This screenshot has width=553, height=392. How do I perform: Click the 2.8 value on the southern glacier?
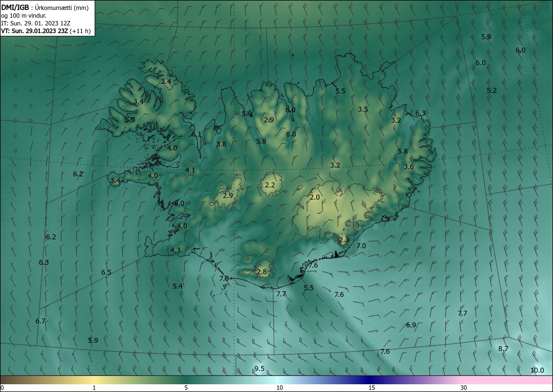(262, 272)
